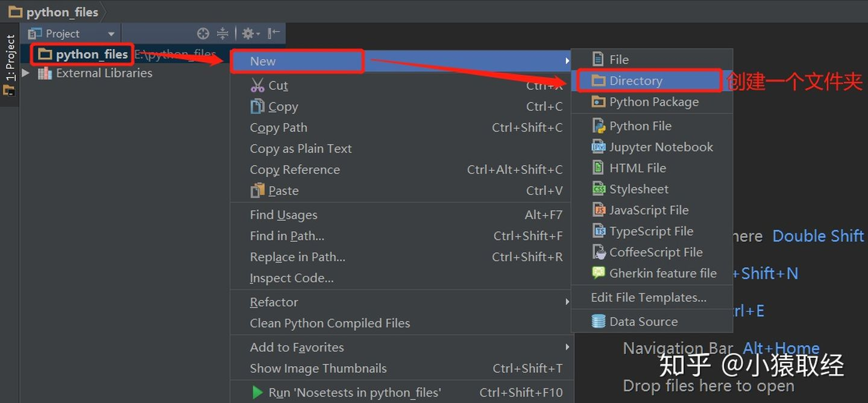
Task: Click Scroll from Source target icon
Action: [x=203, y=34]
